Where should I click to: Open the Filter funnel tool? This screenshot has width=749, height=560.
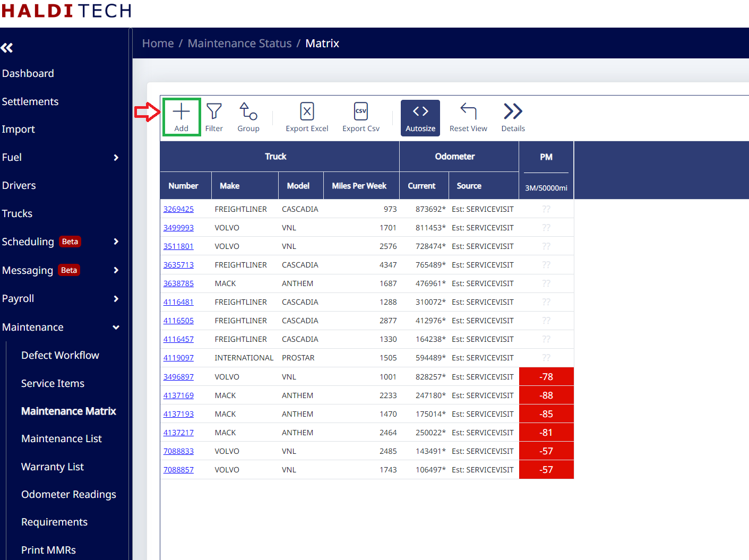coord(214,117)
